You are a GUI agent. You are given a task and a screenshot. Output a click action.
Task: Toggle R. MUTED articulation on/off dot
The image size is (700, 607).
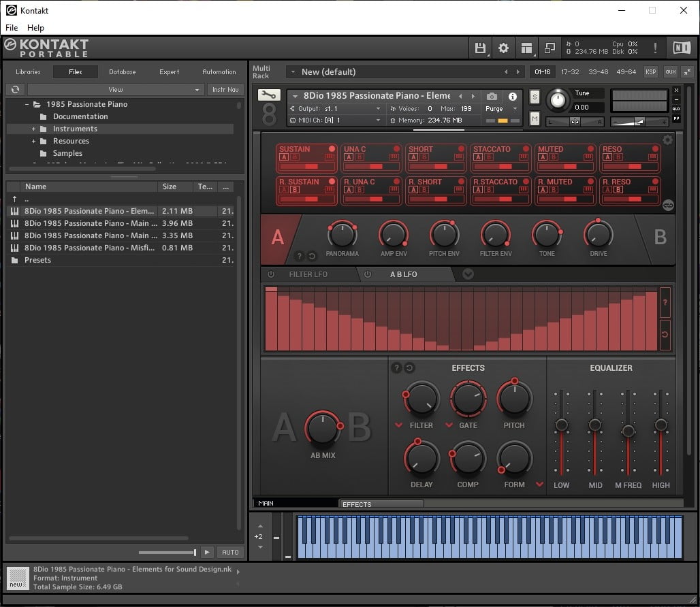pos(590,181)
